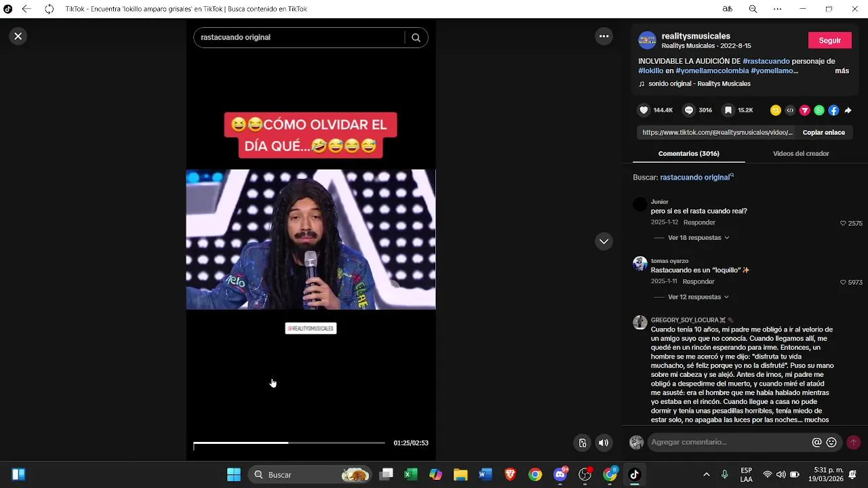The image size is (868, 488).
Task: Open tomas oyarzo's avatar
Action: pyautogui.click(x=640, y=264)
